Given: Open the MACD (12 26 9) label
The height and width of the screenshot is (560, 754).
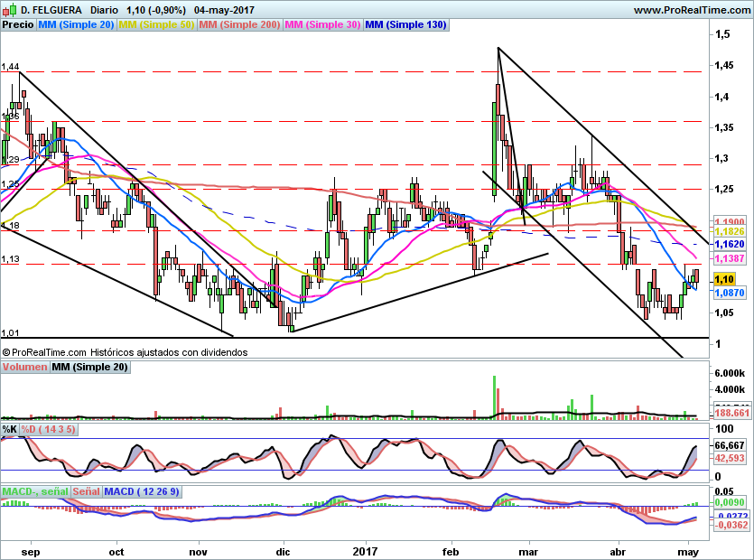Looking at the screenshot, I should tap(140, 491).
